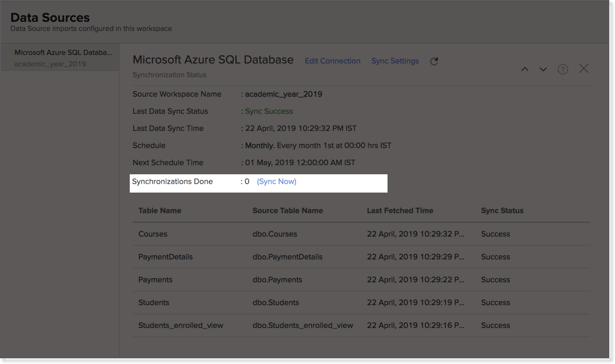
Task: Open Sync Settings
Action: (x=395, y=61)
